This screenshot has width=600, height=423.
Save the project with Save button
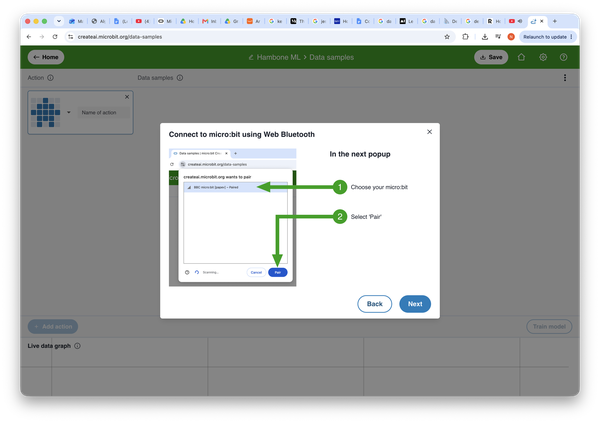coord(491,57)
